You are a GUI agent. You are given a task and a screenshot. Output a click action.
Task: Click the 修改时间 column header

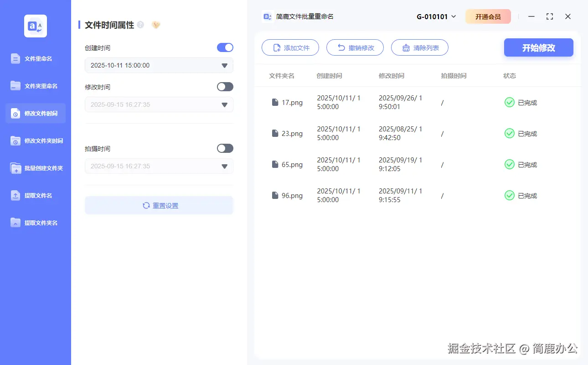click(x=391, y=76)
